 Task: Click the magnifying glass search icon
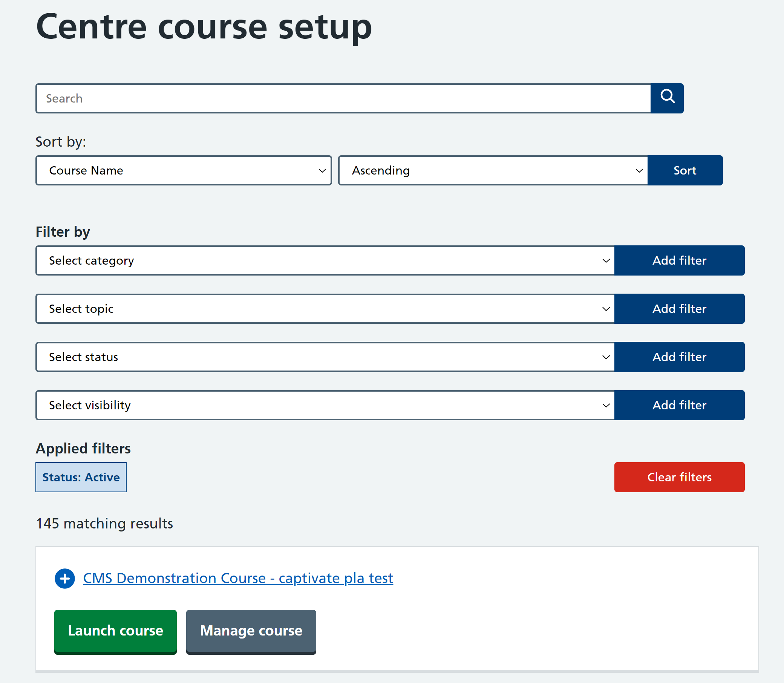[667, 98]
